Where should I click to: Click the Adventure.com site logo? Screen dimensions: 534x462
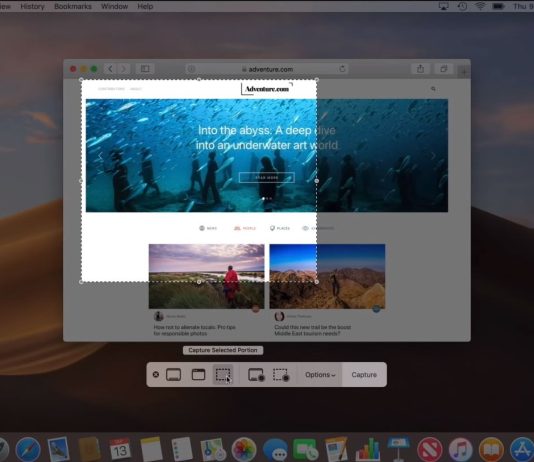coord(267,89)
